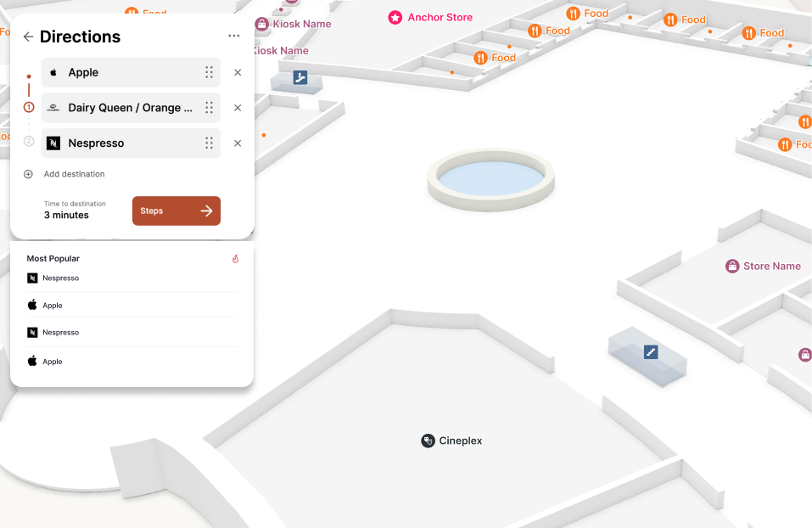Click the drag handle next to Dairy Queen
The image size is (812, 528).
pos(209,108)
